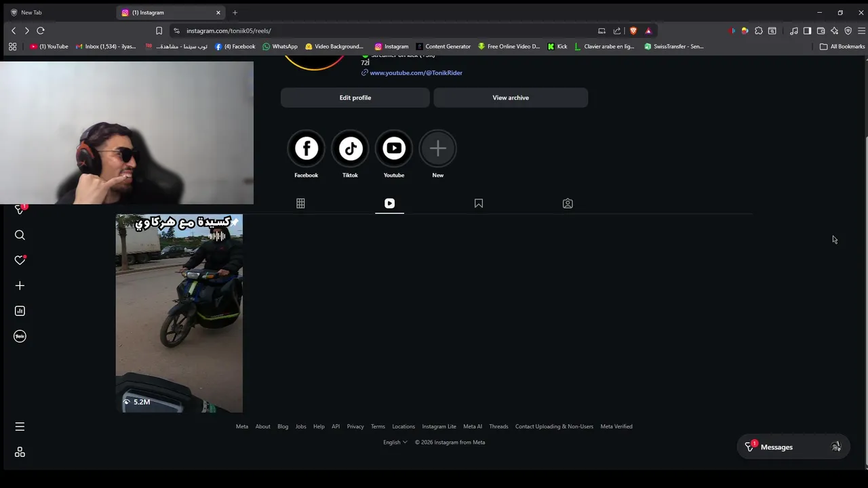Open the Facebook story highlight

(306, 148)
